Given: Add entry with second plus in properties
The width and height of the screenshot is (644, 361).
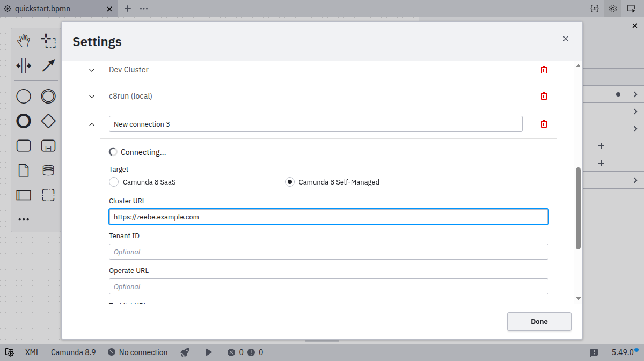Looking at the screenshot, I should [x=601, y=163].
